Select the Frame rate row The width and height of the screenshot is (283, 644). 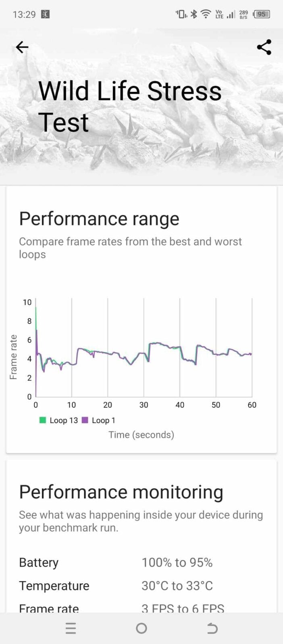click(x=141, y=608)
